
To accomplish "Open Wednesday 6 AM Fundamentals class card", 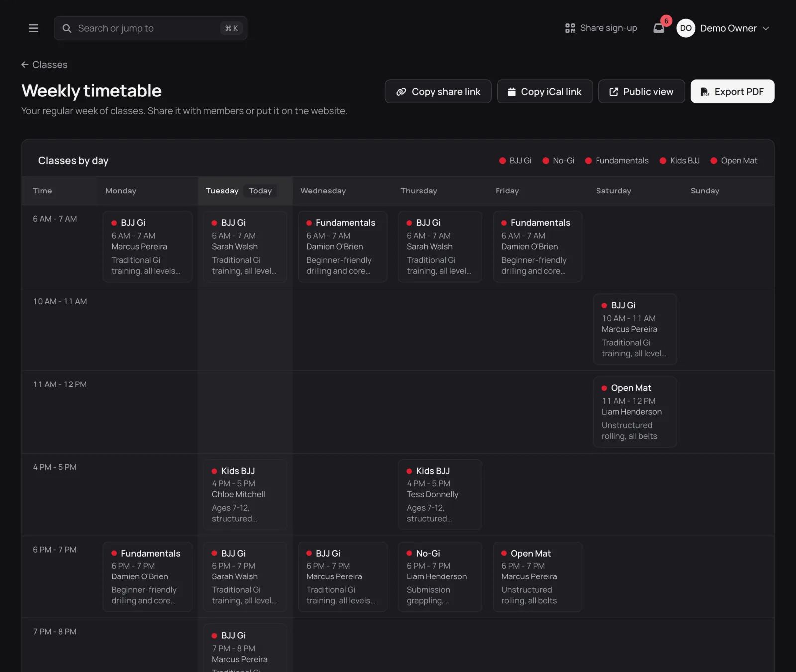I will (342, 247).
